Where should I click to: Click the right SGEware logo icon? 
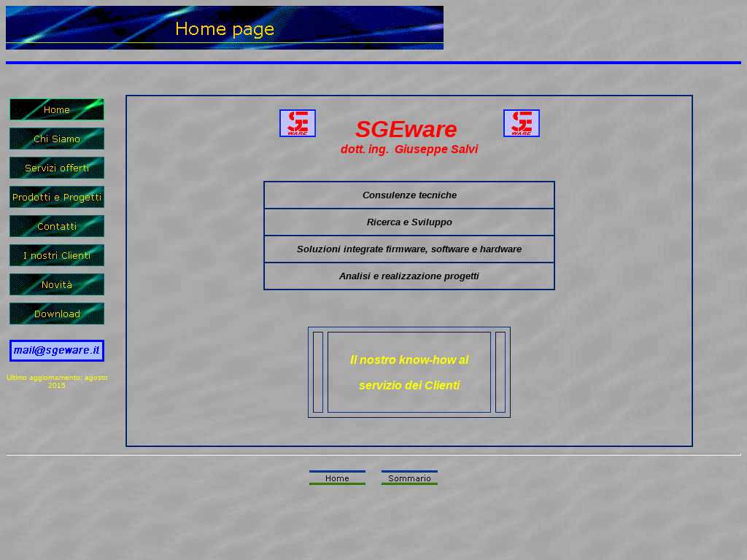pyautogui.click(x=522, y=123)
